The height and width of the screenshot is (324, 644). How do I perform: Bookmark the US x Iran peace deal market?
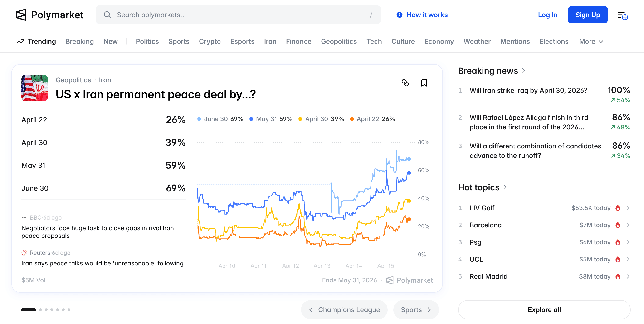coord(424,83)
